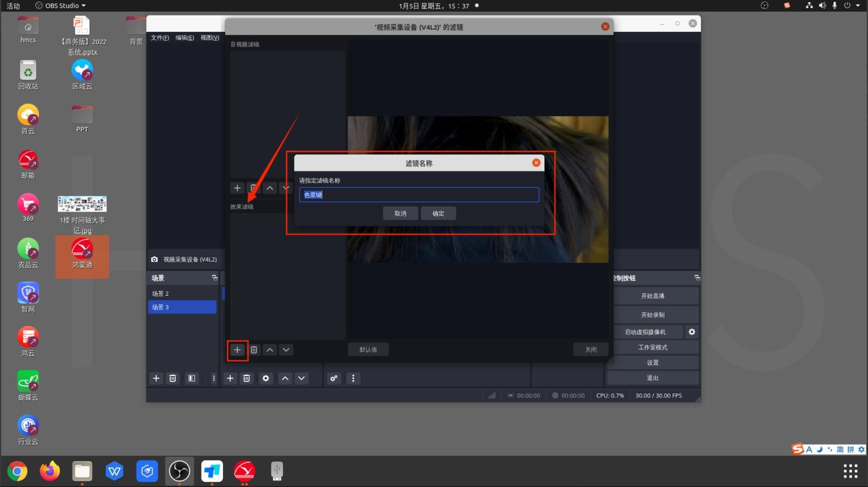Open advanced audio properties gears icon
Image resolution: width=868 pixels, height=487 pixels.
(333, 379)
